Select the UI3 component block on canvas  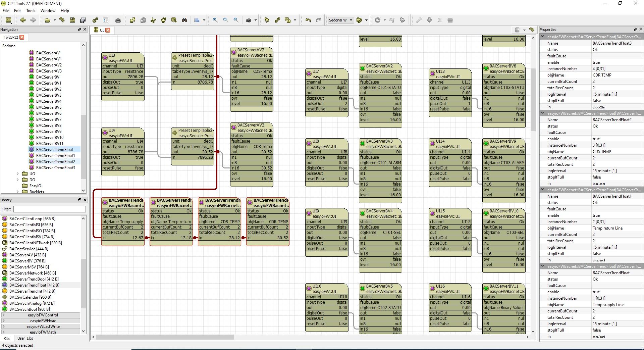[x=123, y=77]
